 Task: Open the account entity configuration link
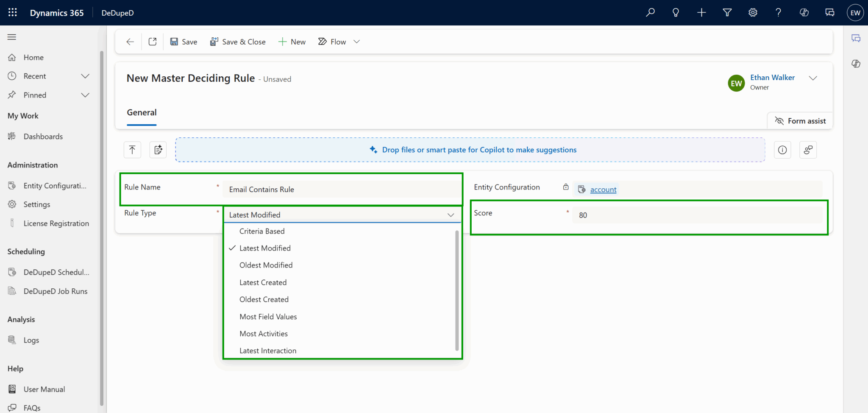click(603, 189)
